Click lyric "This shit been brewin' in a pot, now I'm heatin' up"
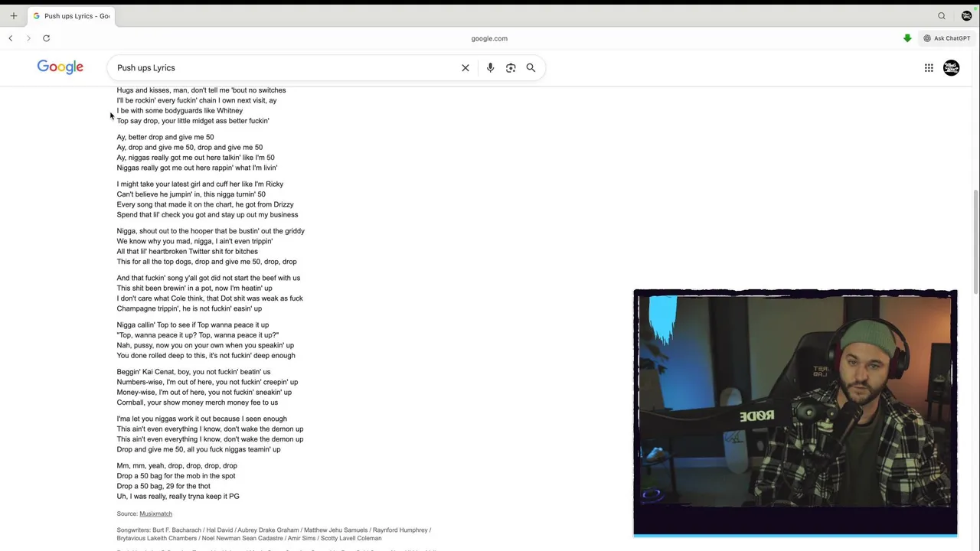The image size is (980, 551). click(x=194, y=289)
